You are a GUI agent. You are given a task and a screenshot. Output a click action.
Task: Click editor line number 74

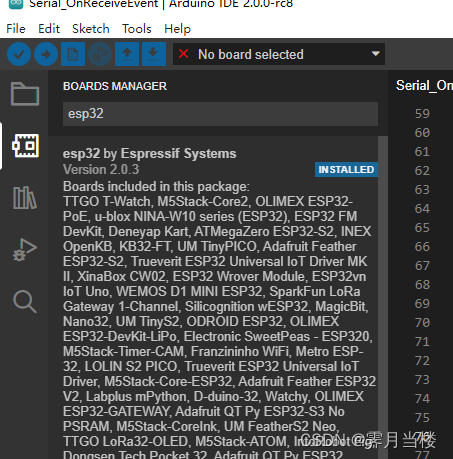tap(422, 399)
